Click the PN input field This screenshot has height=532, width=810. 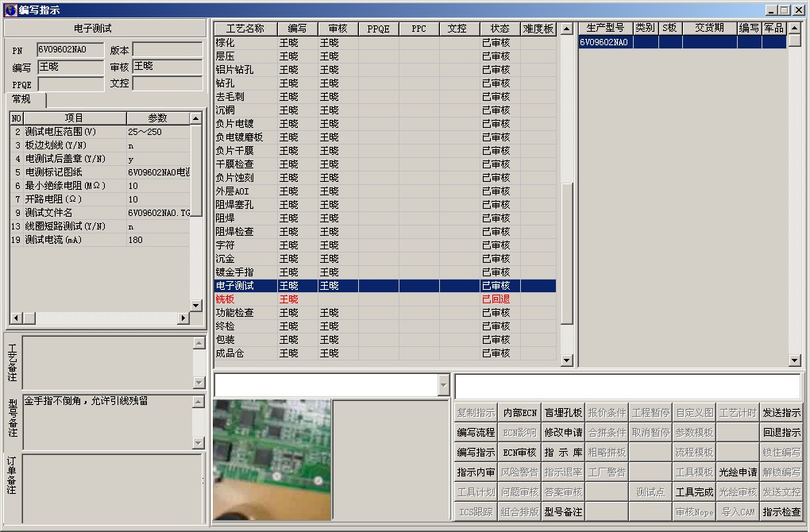click(70, 49)
